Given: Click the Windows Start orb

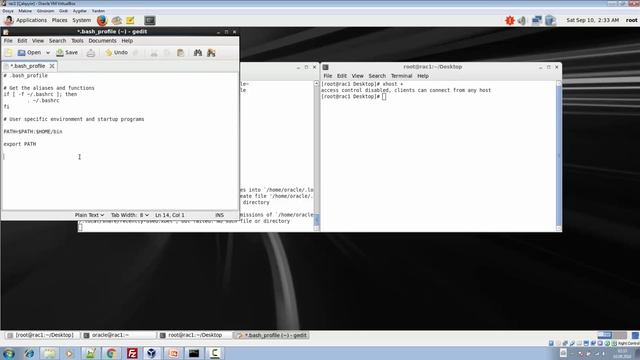Looking at the screenshot, I should [9, 353].
